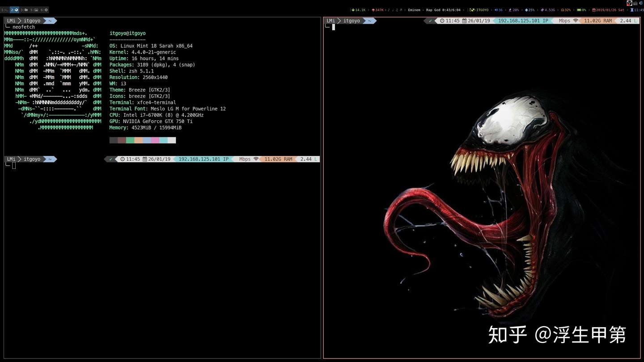Focus the right terminal prompt cursor
The image size is (644, 362).
(334, 27)
